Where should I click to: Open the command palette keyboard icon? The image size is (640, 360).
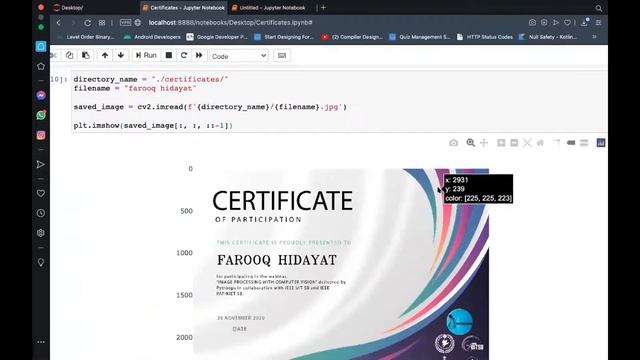(282, 56)
